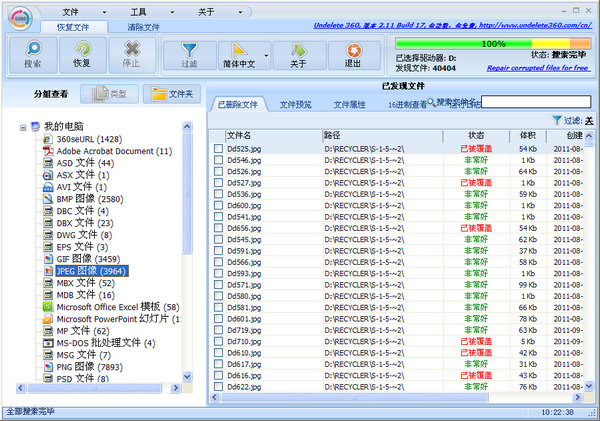Check the box next to Dd600.jpg
The width and height of the screenshot is (600, 421).
pos(218,205)
